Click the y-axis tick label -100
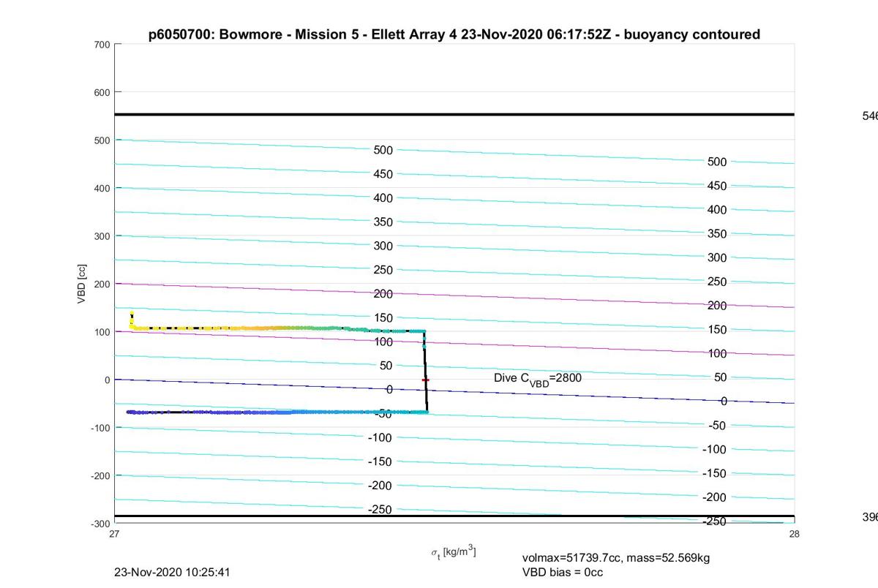This screenshot has height=588, width=878. (100, 428)
